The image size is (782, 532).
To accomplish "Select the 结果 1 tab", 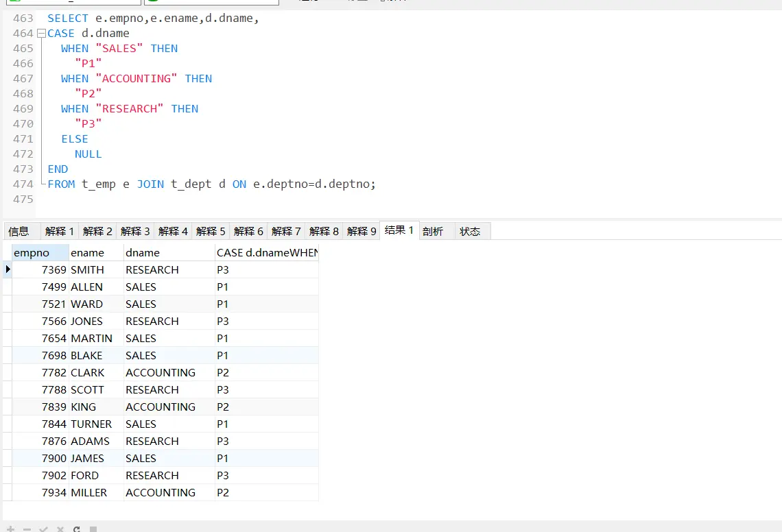I will [x=399, y=230].
